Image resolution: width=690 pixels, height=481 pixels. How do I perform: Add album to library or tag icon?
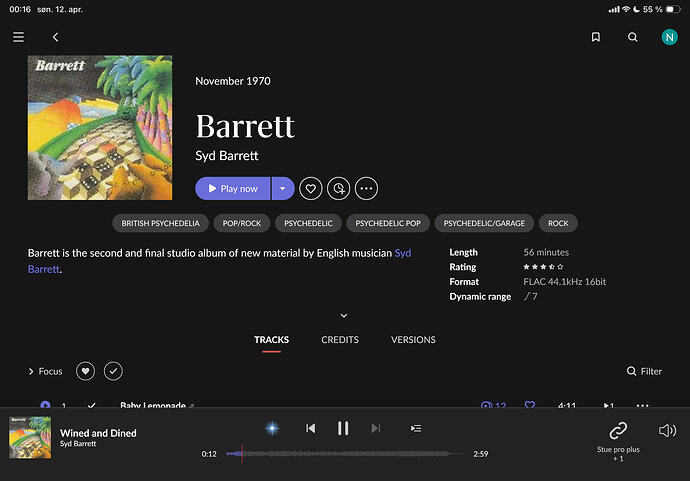[338, 188]
